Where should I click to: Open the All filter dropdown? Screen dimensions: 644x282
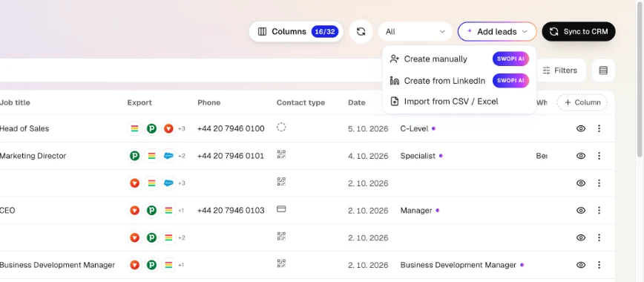(415, 32)
